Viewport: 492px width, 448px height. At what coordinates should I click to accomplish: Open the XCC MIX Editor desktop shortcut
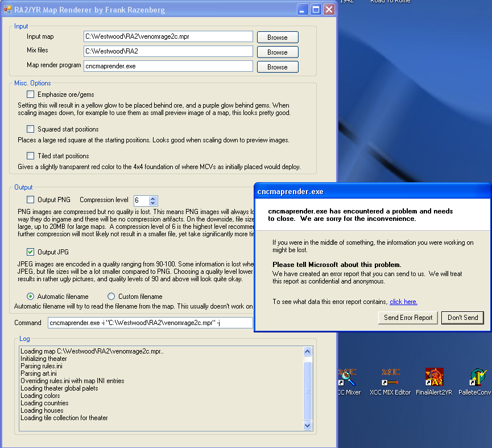point(390,381)
